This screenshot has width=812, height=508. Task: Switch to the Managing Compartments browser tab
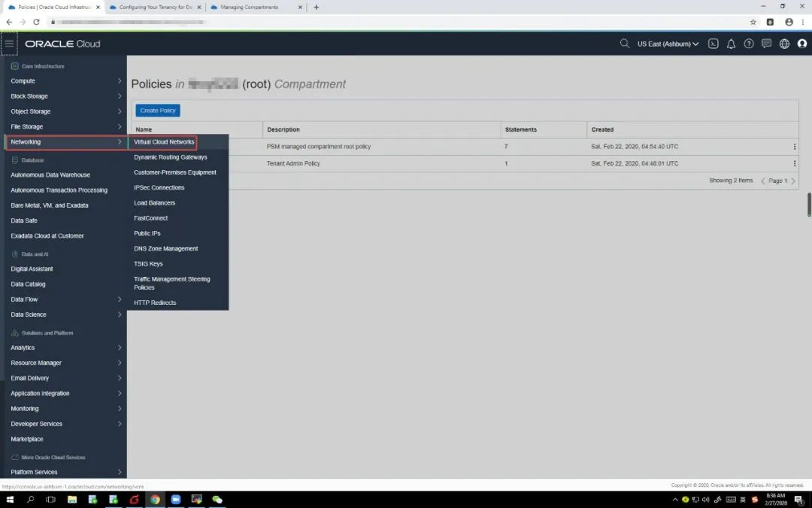[249, 7]
